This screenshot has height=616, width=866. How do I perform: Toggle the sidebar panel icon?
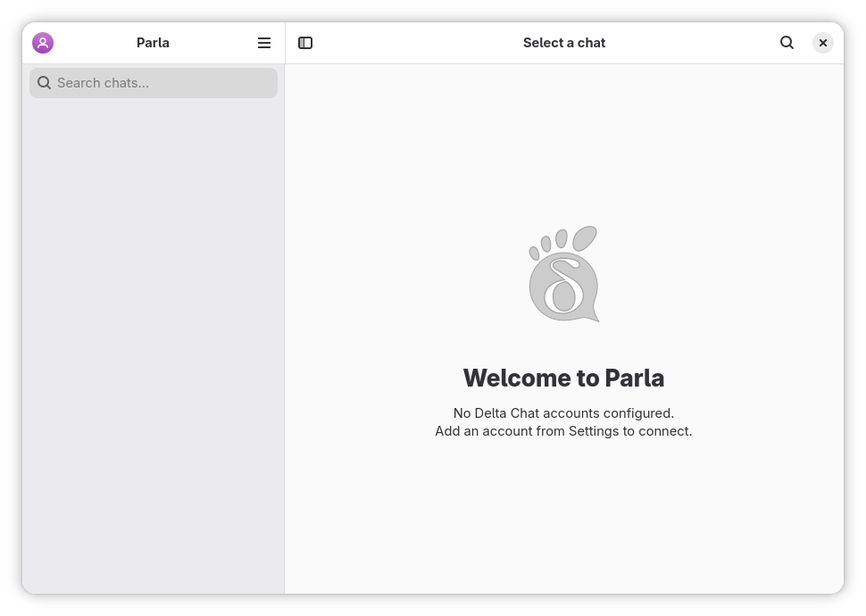point(304,43)
